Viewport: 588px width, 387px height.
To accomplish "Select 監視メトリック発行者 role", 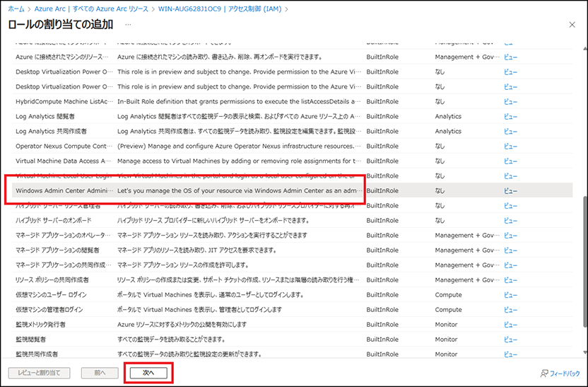I will point(292,324).
